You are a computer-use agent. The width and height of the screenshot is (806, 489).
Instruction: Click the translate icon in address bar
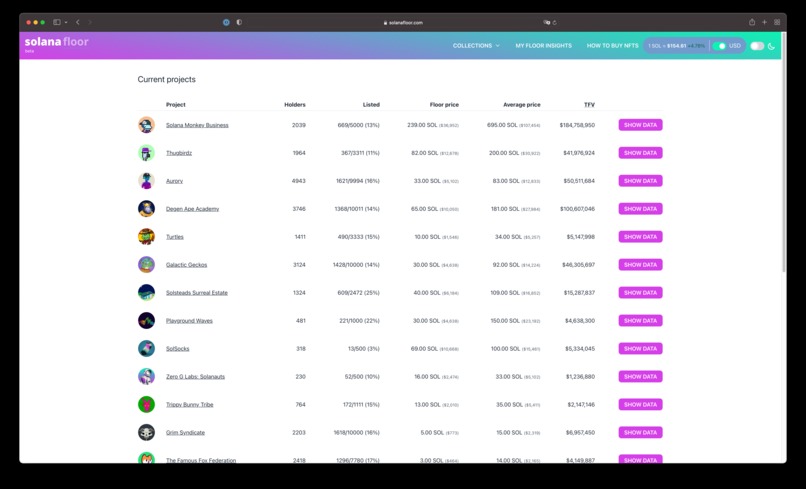point(546,23)
